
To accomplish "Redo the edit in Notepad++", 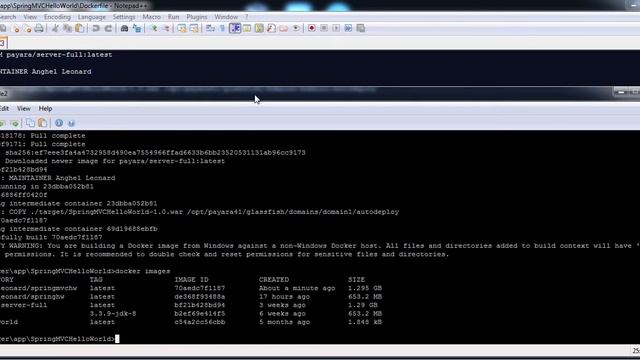I will (108, 28).
